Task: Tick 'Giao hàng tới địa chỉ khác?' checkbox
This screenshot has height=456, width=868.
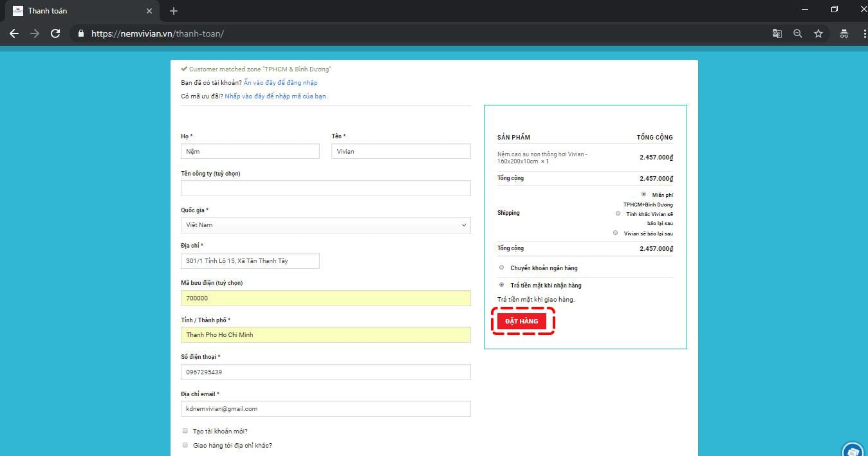Action: click(x=185, y=445)
